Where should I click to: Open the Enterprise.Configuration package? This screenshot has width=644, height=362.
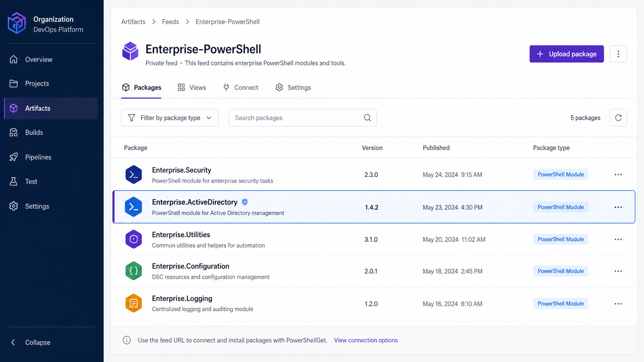(191, 266)
